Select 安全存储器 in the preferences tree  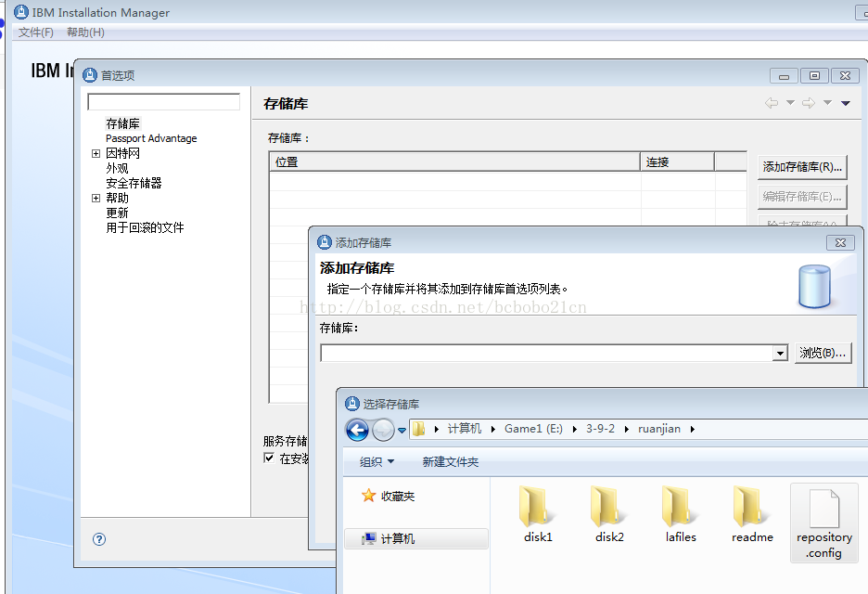pyautogui.click(x=134, y=183)
